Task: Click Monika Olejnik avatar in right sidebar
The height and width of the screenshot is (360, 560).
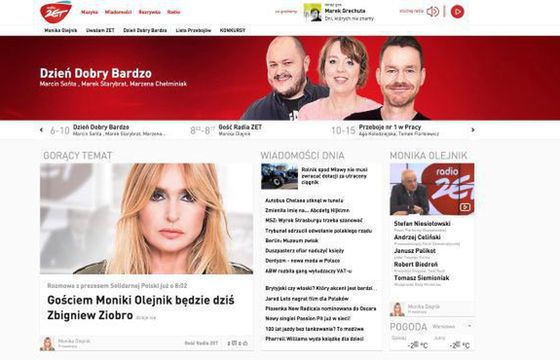Action: (397, 309)
